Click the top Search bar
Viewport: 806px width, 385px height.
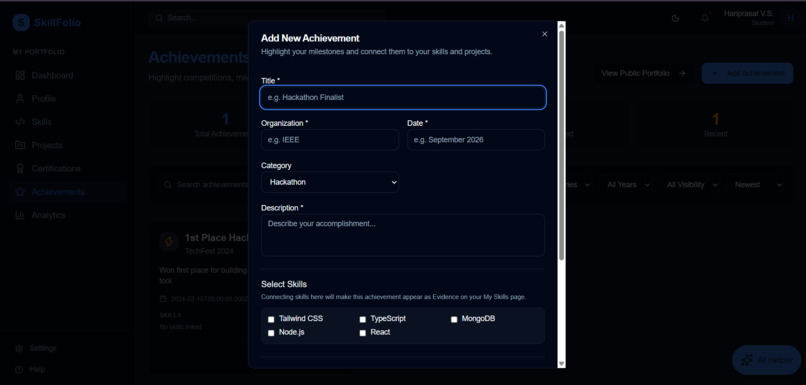coord(266,18)
